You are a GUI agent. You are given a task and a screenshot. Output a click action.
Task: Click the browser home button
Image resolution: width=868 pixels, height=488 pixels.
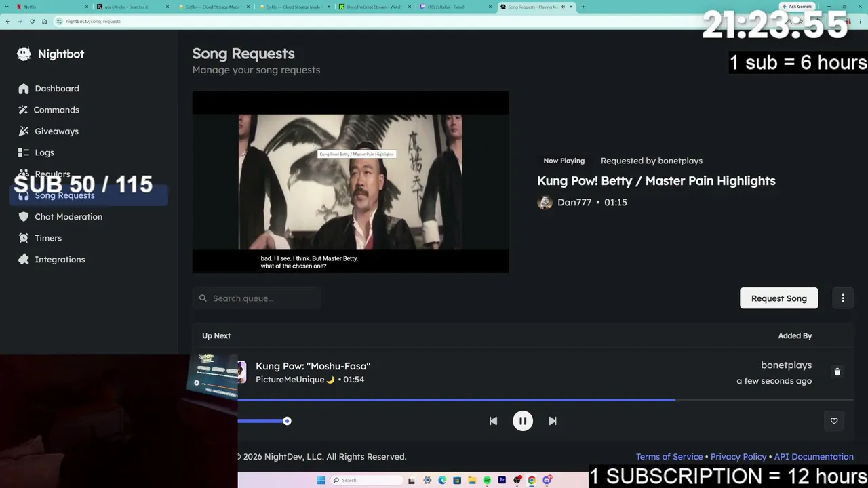(44, 21)
